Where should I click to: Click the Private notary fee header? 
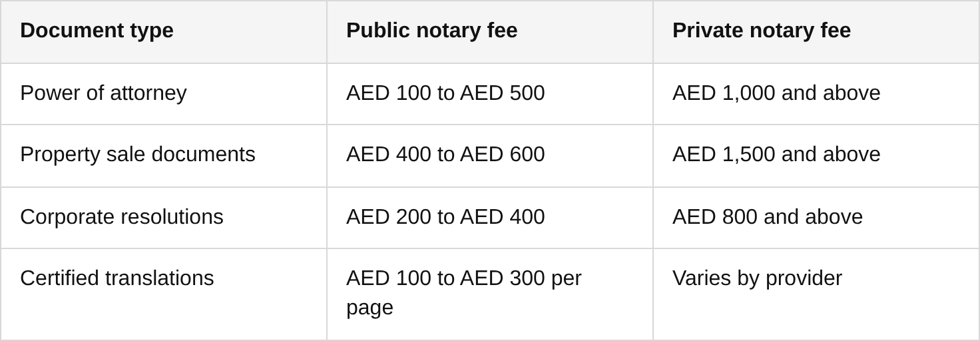761,31
